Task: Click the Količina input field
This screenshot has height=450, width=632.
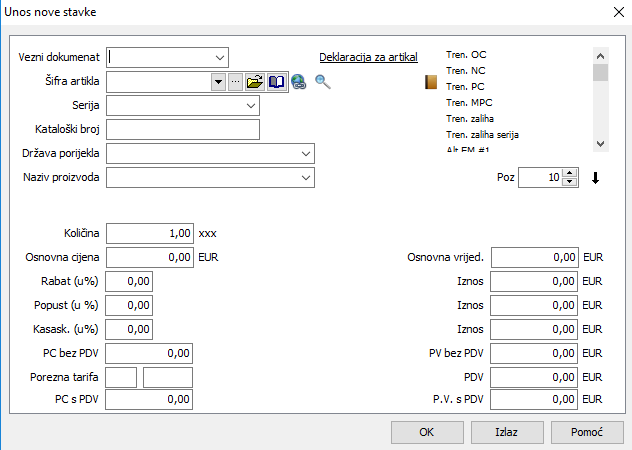Action: tap(149, 233)
